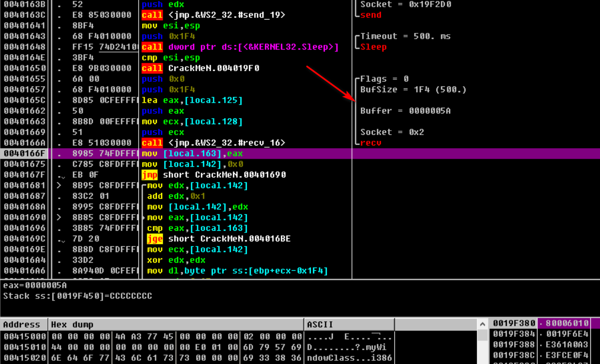Select the mov eax,[local.142] instruction
The image size is (600, 364).
(x=197, y=217)
